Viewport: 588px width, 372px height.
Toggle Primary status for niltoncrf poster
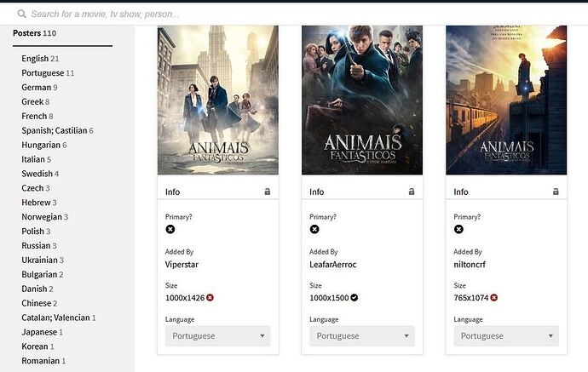[458, 229]
